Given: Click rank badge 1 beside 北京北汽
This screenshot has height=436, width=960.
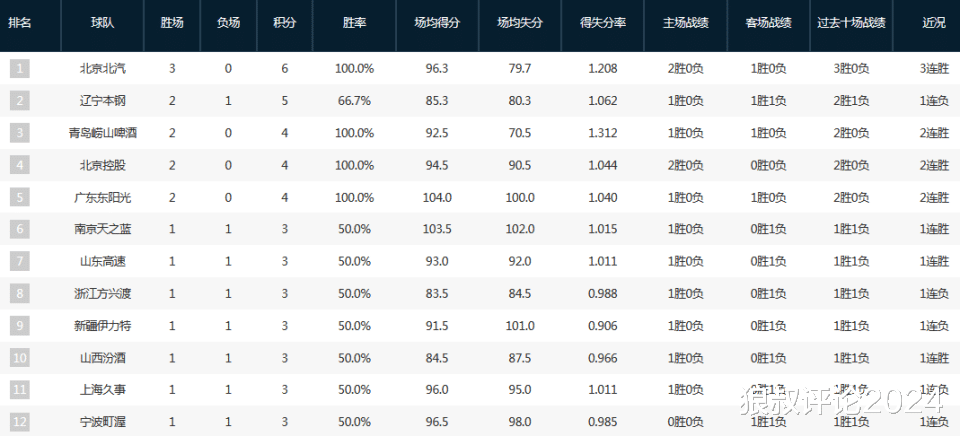Looking at the screenshot, I should pyautogui.click(x=20, y=69).
